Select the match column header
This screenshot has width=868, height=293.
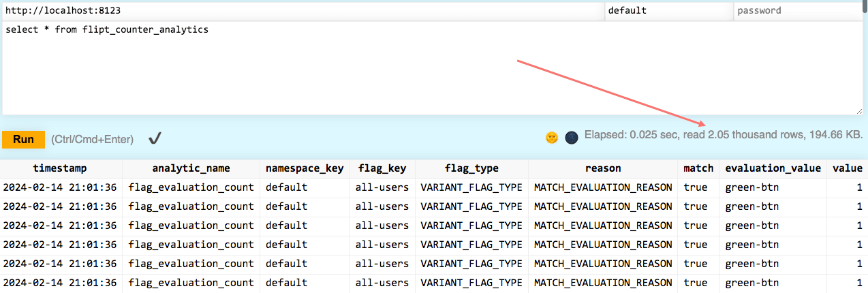[698, 168]
